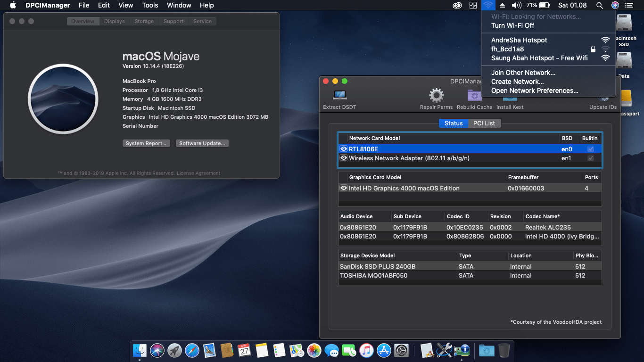Hide Intel HD Graphics 4000 using its eye toggle
Image resolution: width=644 pixels, height=362 pixels.
344,188
